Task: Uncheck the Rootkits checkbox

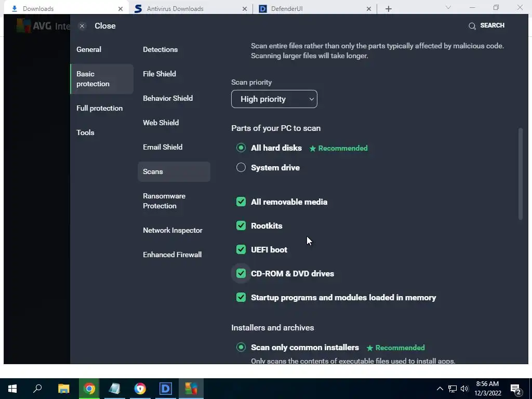Action: [241, 225]
